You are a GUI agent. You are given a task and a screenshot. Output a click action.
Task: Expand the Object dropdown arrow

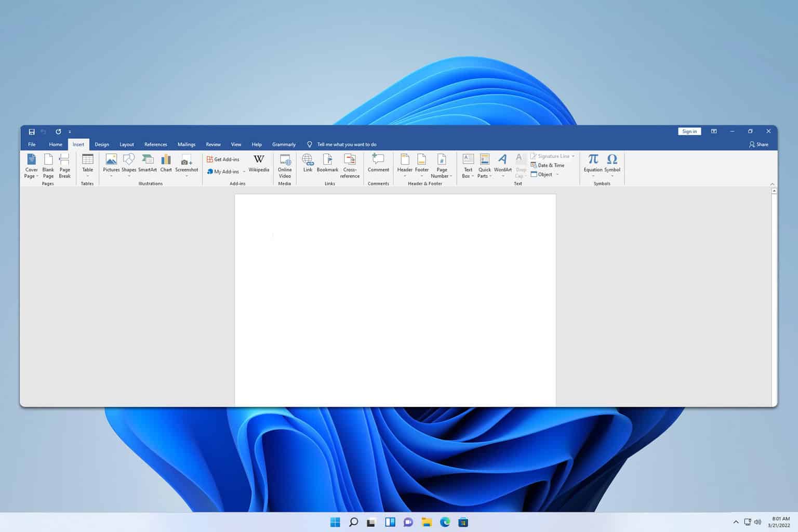pos(557,175)
